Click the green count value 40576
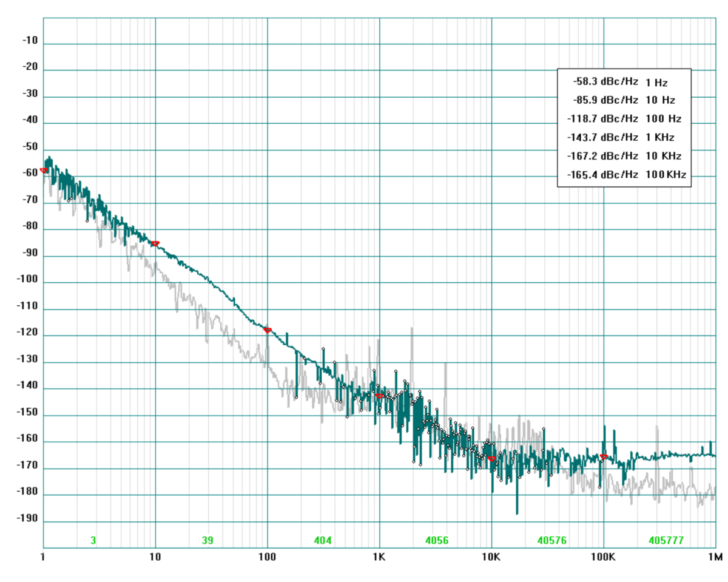 click(552, 540)
